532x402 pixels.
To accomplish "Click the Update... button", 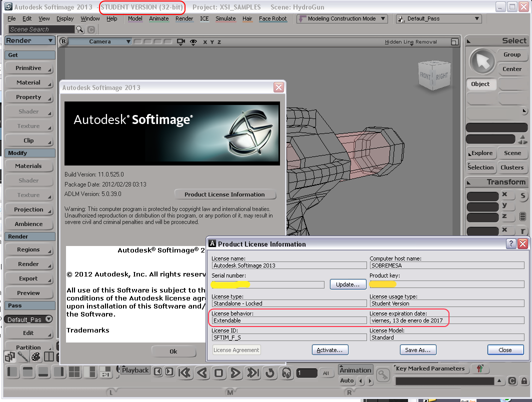I will (x=348, y=284).
